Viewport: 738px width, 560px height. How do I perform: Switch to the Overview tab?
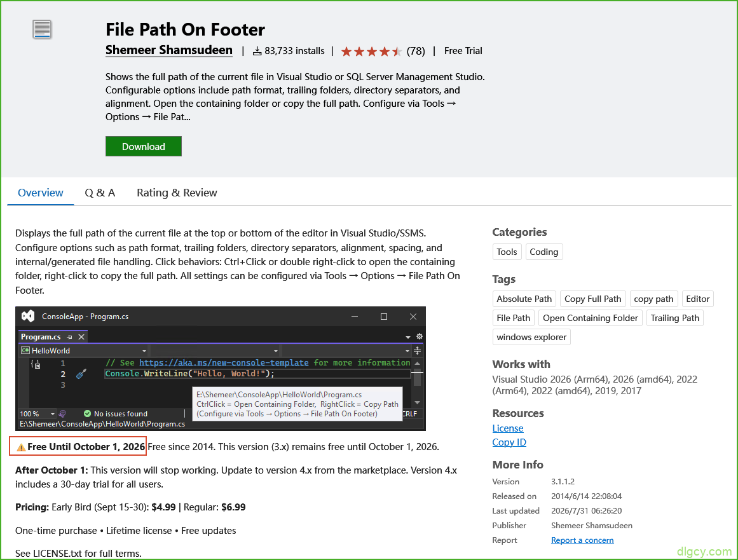pyautogui.click(x=41, y=193)
